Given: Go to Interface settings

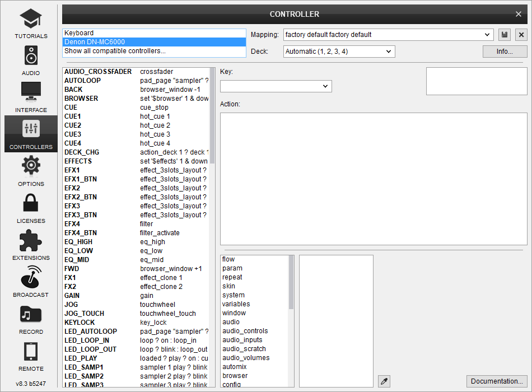Looking at the screenshot, I should tap(31, 97).
